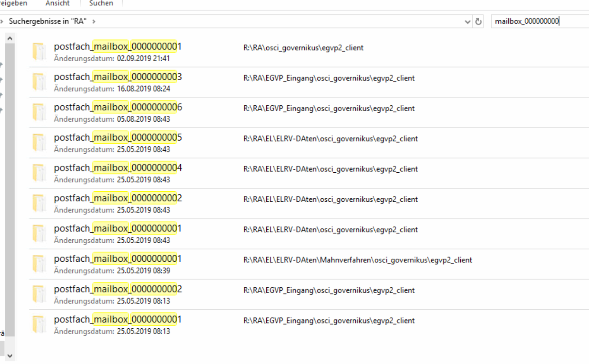Open the Freigeben ribbon tab
The width and height of the screenshot is (589, 364).
coord(13,4)
